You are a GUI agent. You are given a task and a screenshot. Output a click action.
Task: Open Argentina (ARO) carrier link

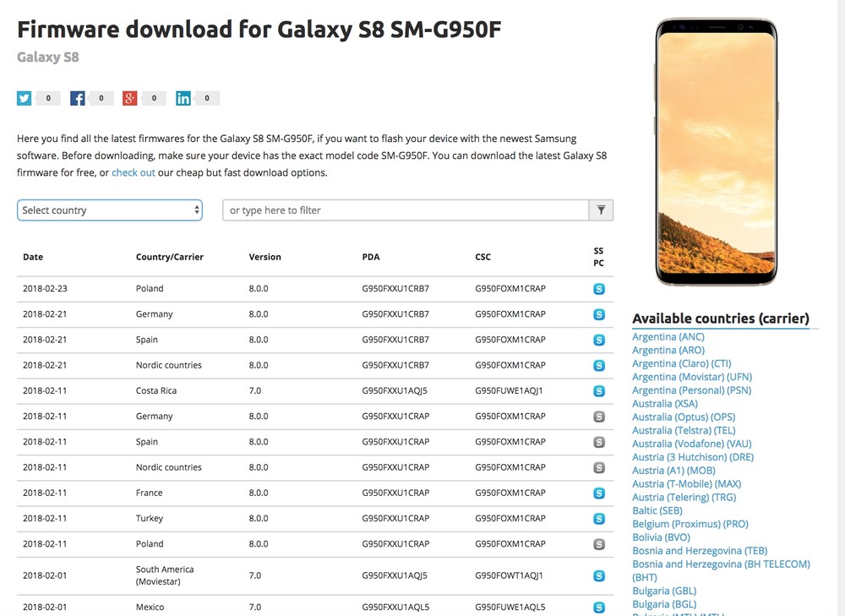pos(668,351)
